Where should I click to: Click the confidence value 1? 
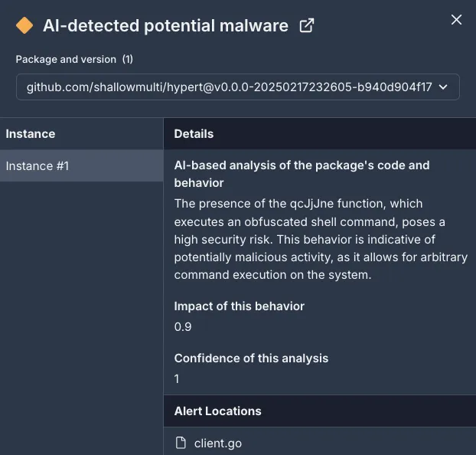pyautogui.click(x=177, y=378)
